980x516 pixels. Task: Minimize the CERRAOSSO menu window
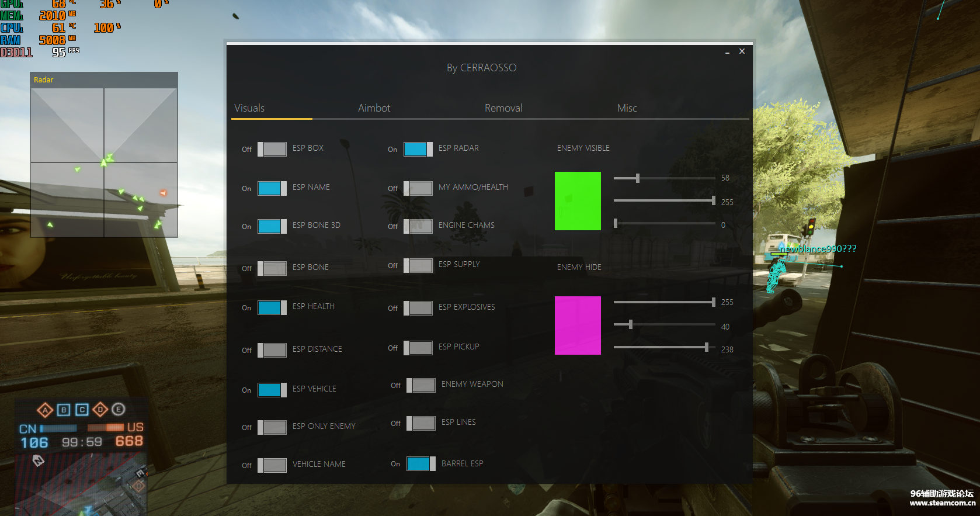tap(727, 52)
